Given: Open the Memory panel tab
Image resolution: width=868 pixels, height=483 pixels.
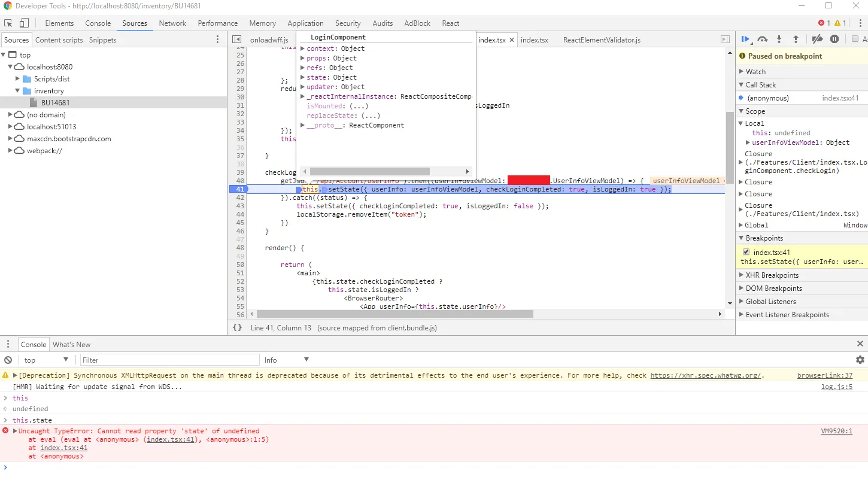Looking at the screenshot, I should coord(263,23).
